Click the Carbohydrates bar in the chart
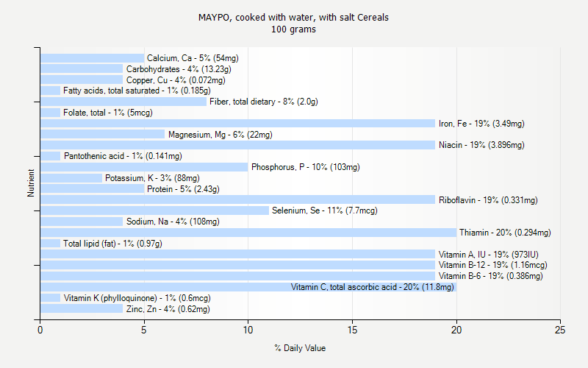 [x=82, y=68]
